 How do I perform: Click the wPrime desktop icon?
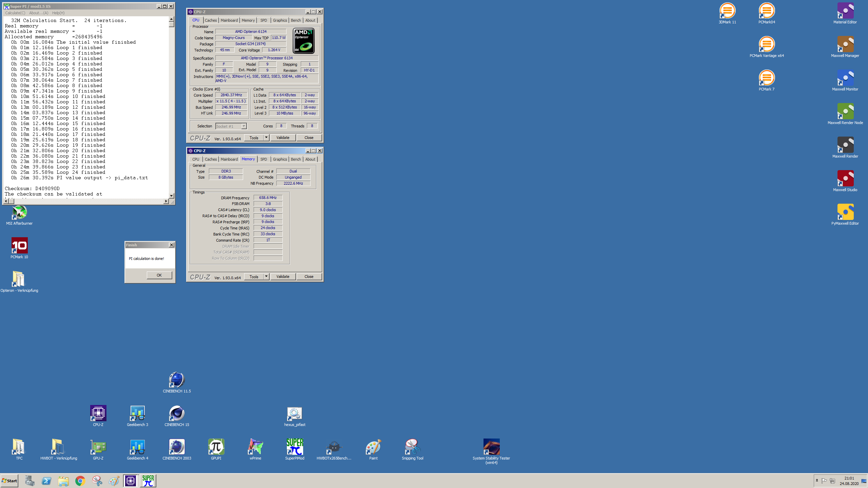tap(255, 450)
